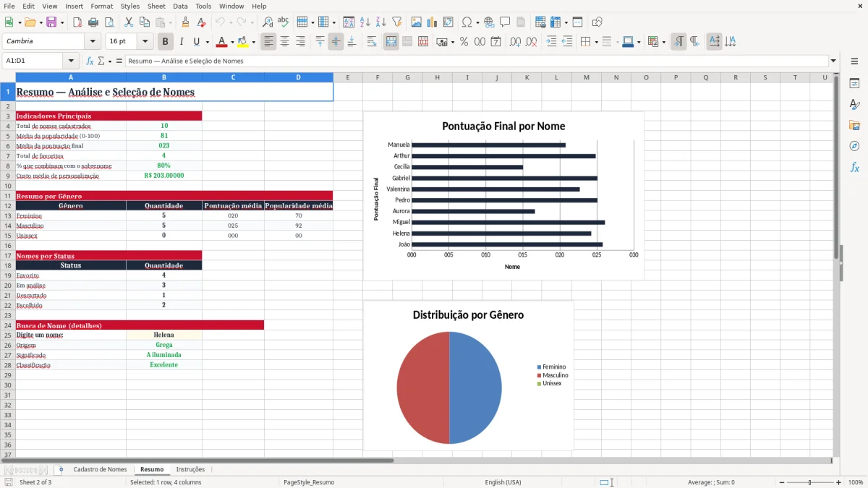The image size is (868, 488).
Task: Expand the Insert Special Character dropdown
Action: click(x=477, y=22)
